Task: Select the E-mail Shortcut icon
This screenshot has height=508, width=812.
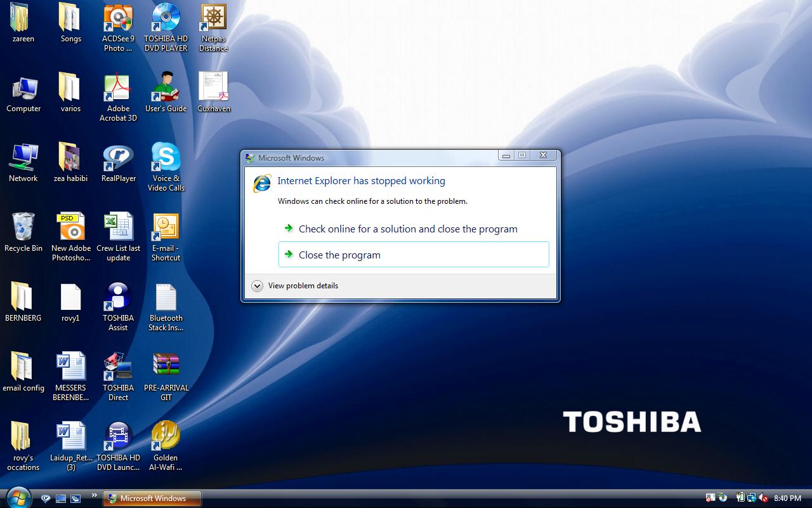Action: [166, 237]
